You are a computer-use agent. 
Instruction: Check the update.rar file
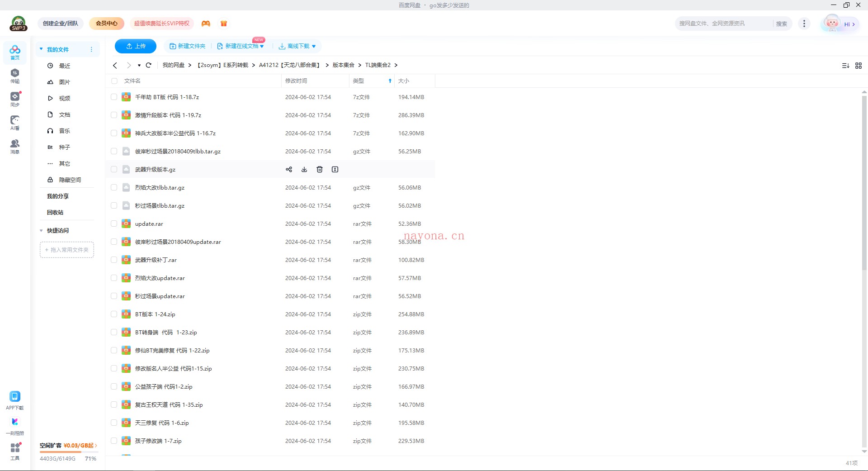pyautogui.click(x=114, y=224)
